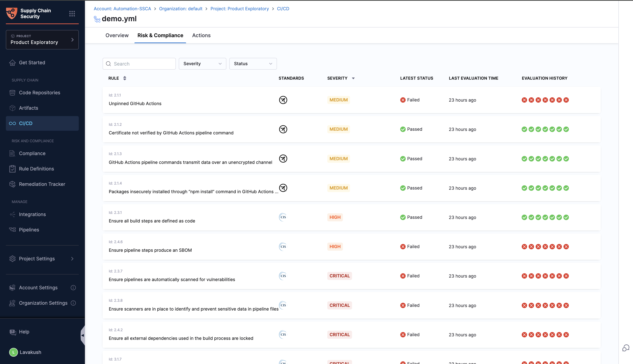This screenshot has width=633, height=364.
Task: Click the red Failed status icon for rule 2.3.7
Action: pyautogui.click(x=403, y=276)
